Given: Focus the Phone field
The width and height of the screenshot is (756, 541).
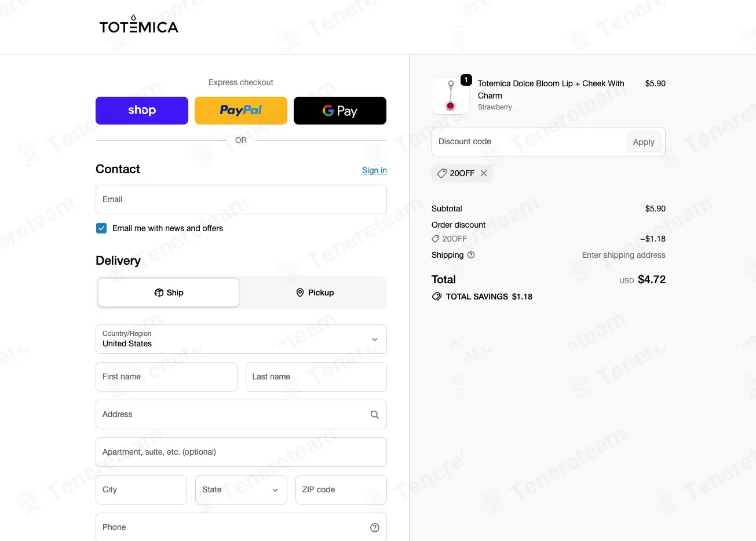Looking at the screenshot, I should point(241,527).
